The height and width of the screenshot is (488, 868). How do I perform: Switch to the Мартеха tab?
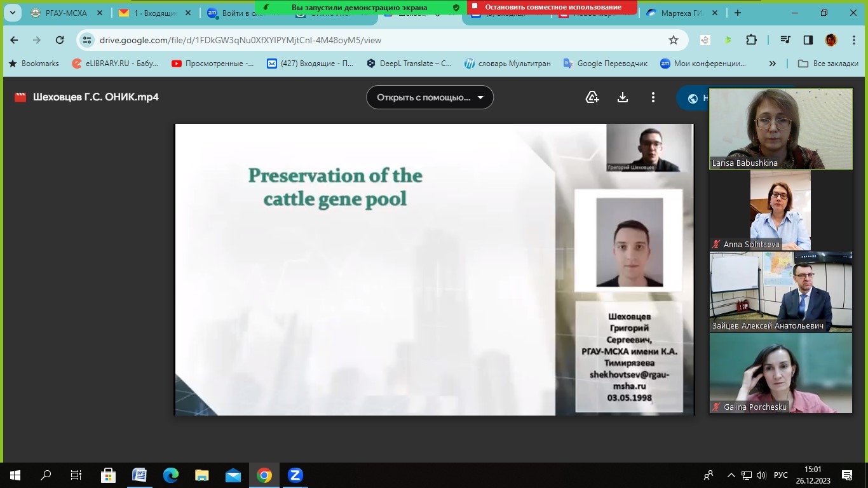[x=680, y=13]
